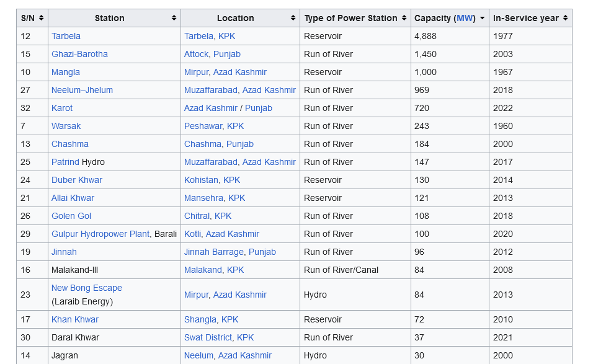
Task: Open Gulpur Hydropower Plant link
Action: click(x=100, y=234)
